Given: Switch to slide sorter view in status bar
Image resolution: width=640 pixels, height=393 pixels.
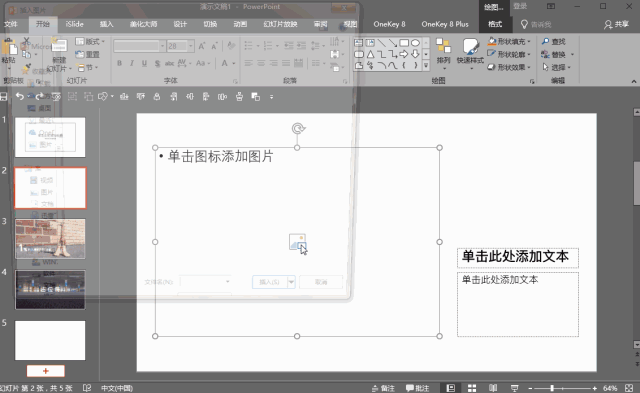Looking at the screenshot, I should coord(472,388).
